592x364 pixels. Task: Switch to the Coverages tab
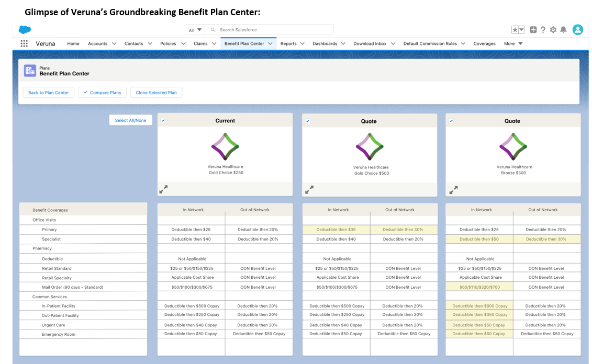pyautogui.click(x=484, y=44)
